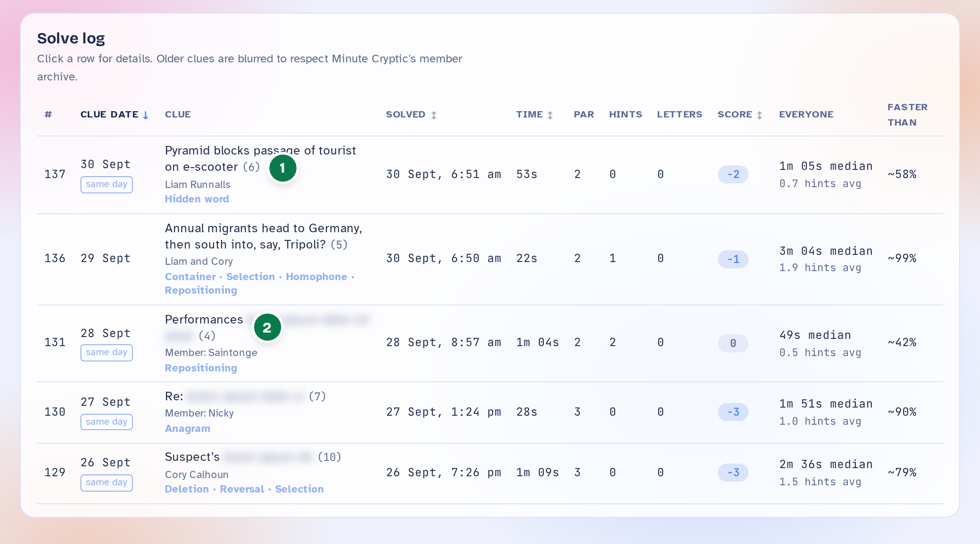Click Repositioning tag under Member: Saintonge

(x=201, y=368)
